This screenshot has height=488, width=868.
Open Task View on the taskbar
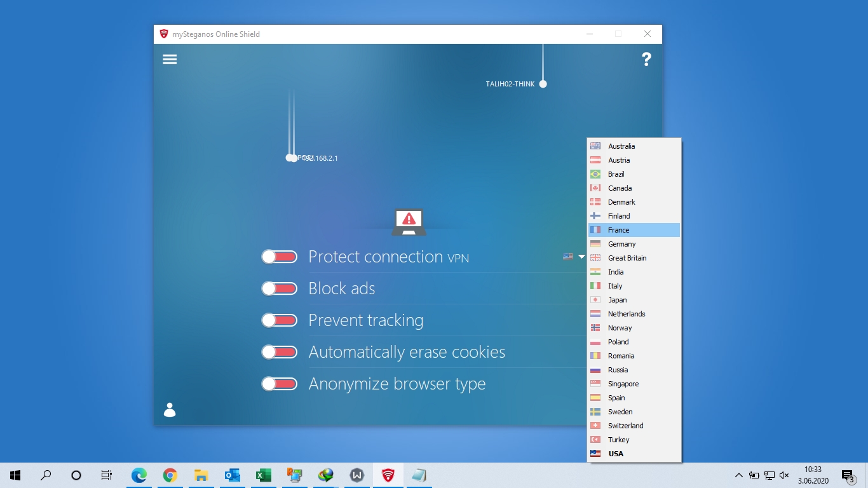(x=107, y=475)
